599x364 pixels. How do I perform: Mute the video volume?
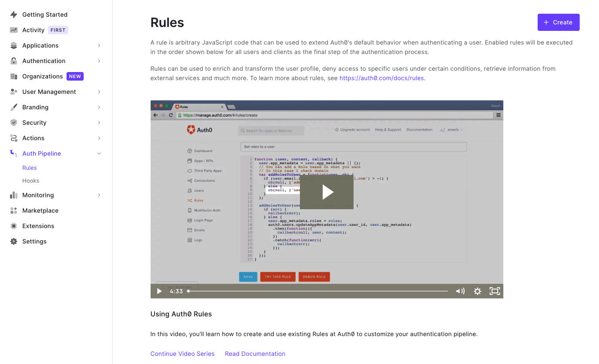point(460,291)
